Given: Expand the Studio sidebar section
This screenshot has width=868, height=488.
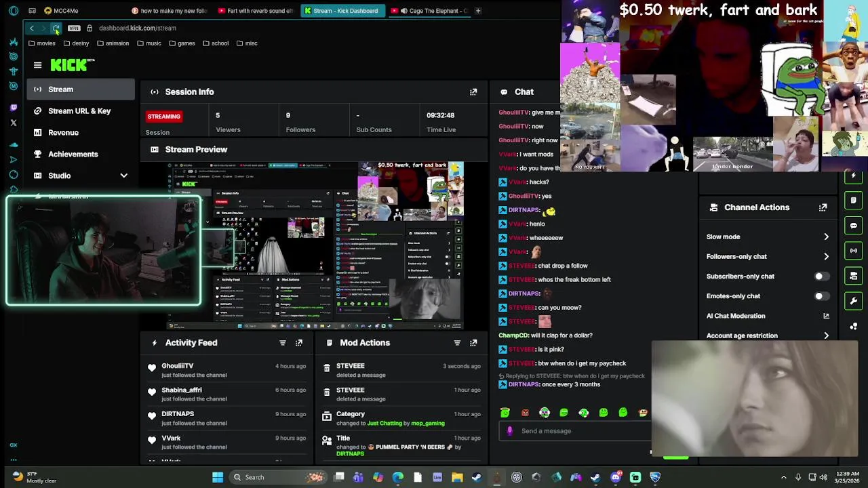Looking at the screenshot, I should pyautogui.click(x=123, y=176).
